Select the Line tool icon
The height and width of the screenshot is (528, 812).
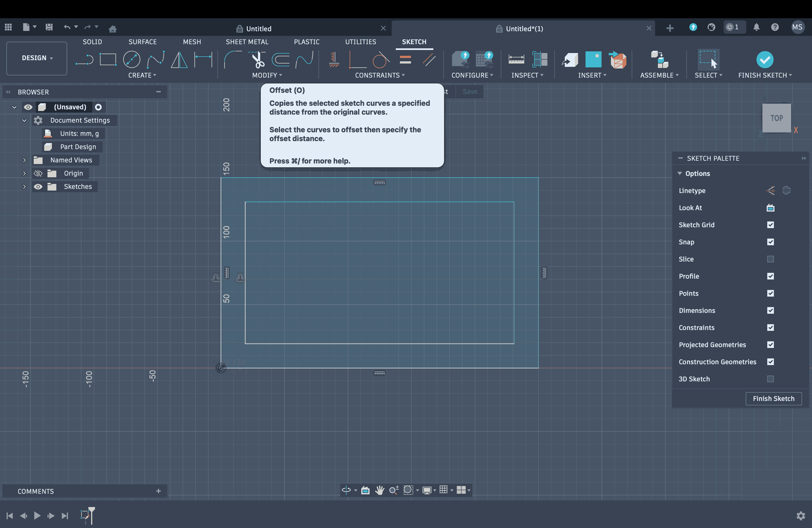point(84,60)
